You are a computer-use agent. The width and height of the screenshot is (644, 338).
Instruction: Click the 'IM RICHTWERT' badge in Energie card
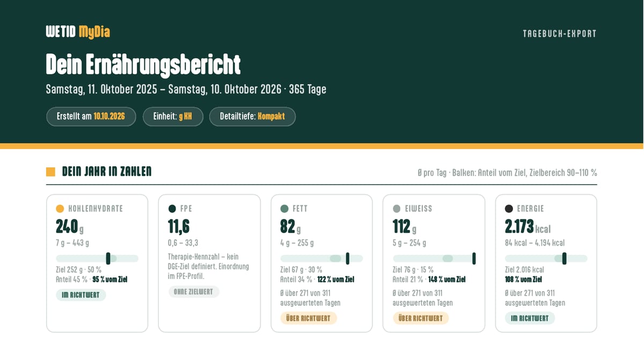pos(530,318)
